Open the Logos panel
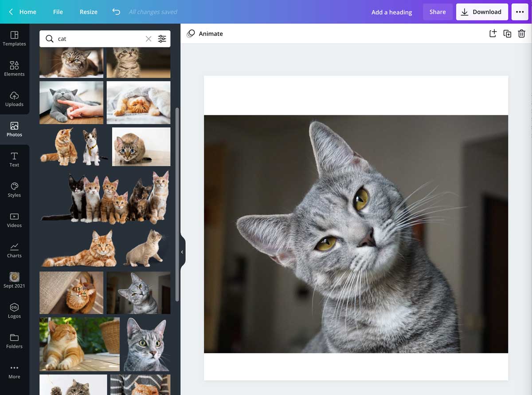 (x=14, y=311)
